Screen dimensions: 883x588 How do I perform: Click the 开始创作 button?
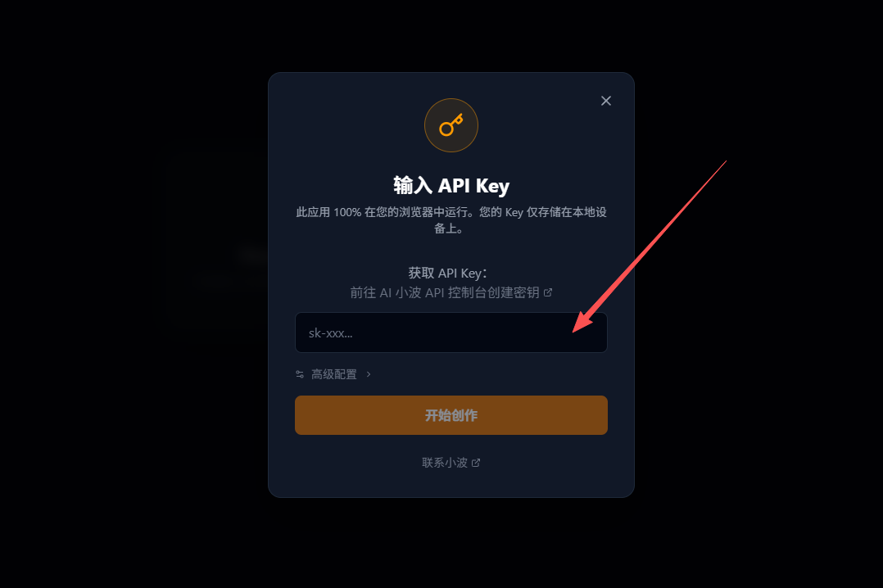click(x=451, y=415)
